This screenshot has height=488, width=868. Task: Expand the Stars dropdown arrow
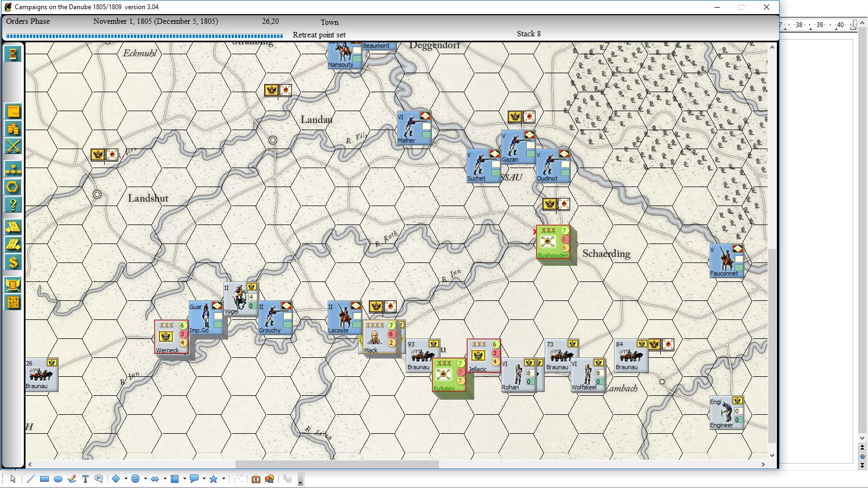[x=224, y=479]
